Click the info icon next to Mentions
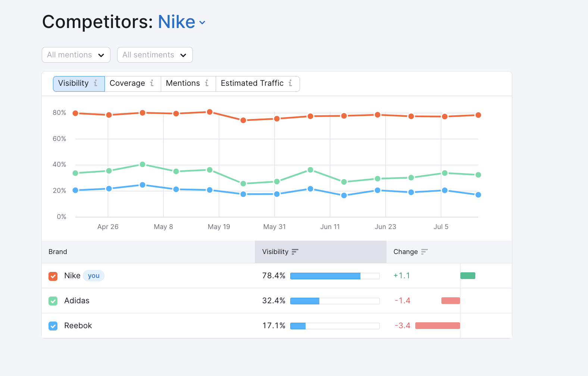This screenshot has height=376, width=588. pyautogui.click(x=207, y=83)
